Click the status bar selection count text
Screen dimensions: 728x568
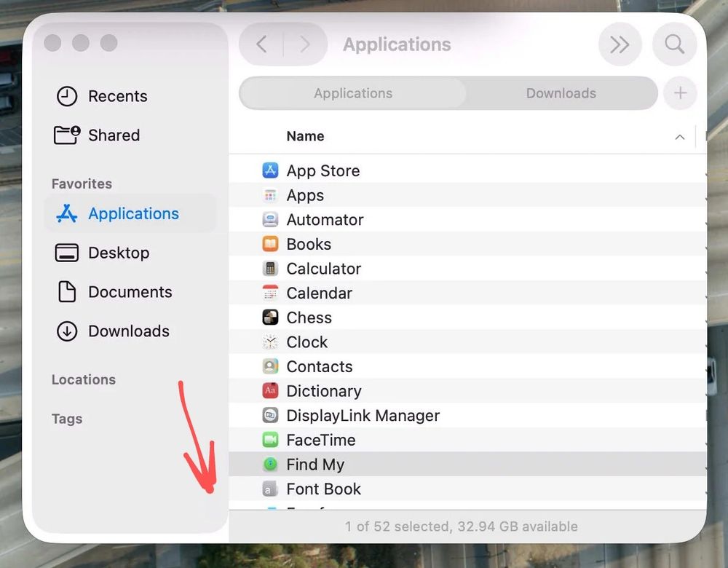pyautogui.click(x=461, y=526)
